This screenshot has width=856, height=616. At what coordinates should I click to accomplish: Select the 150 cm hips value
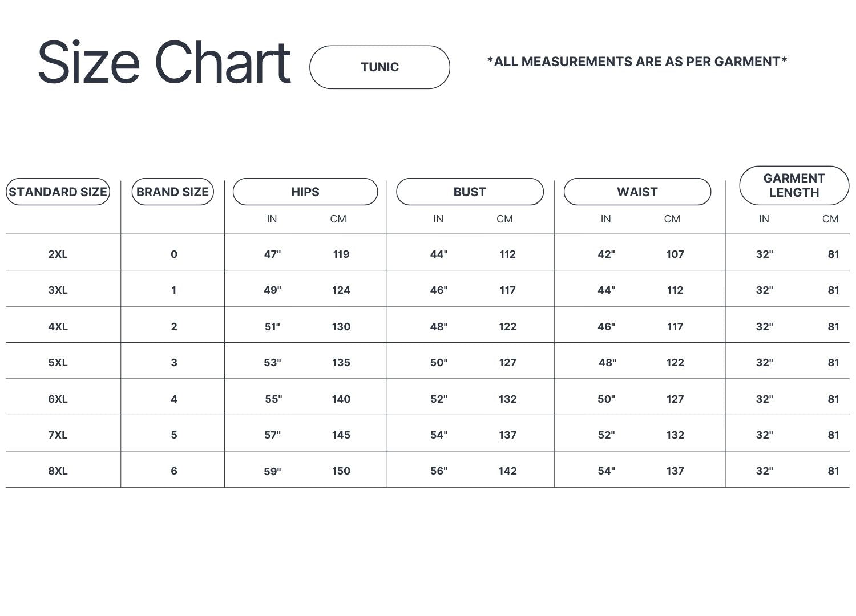341,471
